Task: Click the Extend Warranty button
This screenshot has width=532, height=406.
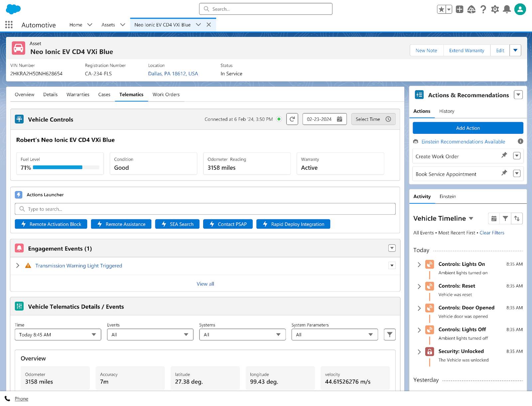Action: [x=467, y=50]
